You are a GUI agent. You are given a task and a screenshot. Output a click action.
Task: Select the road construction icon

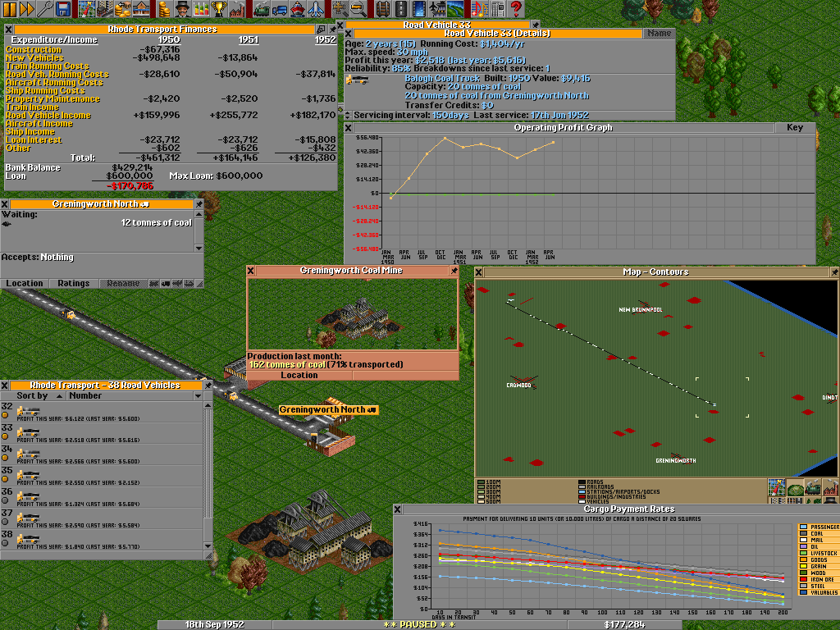399,8
